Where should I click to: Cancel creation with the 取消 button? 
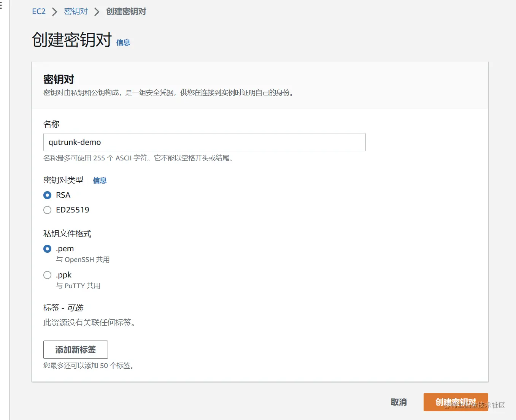[x=399, y=402]
